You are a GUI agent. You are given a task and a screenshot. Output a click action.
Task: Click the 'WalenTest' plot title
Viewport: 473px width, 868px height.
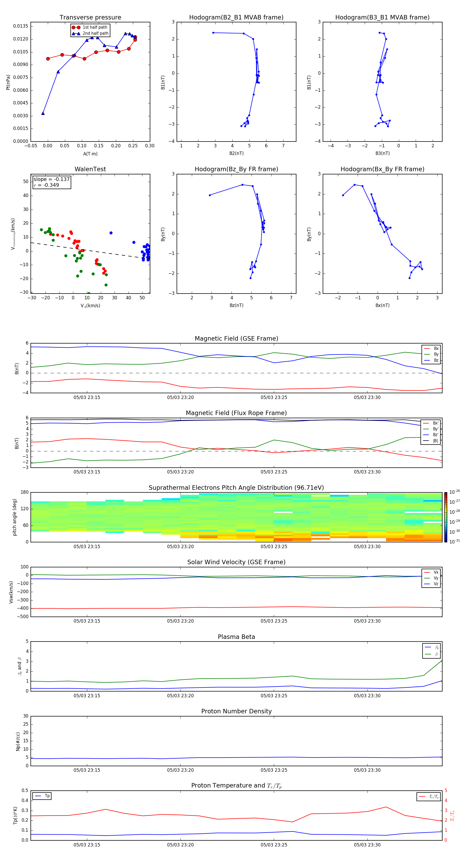coord(90,169)
